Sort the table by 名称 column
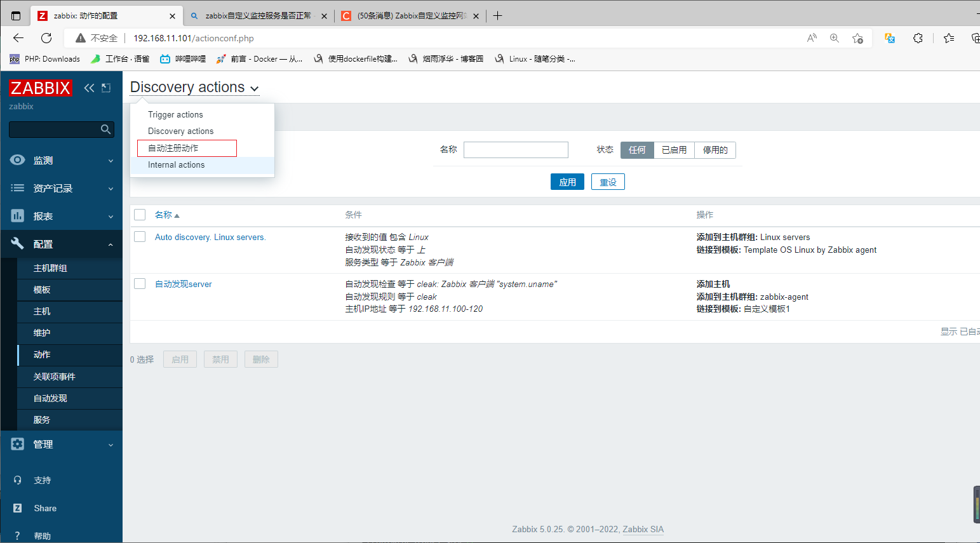This screenshot has height=543, width=980. pyautogui.click(x=167, y=215)
